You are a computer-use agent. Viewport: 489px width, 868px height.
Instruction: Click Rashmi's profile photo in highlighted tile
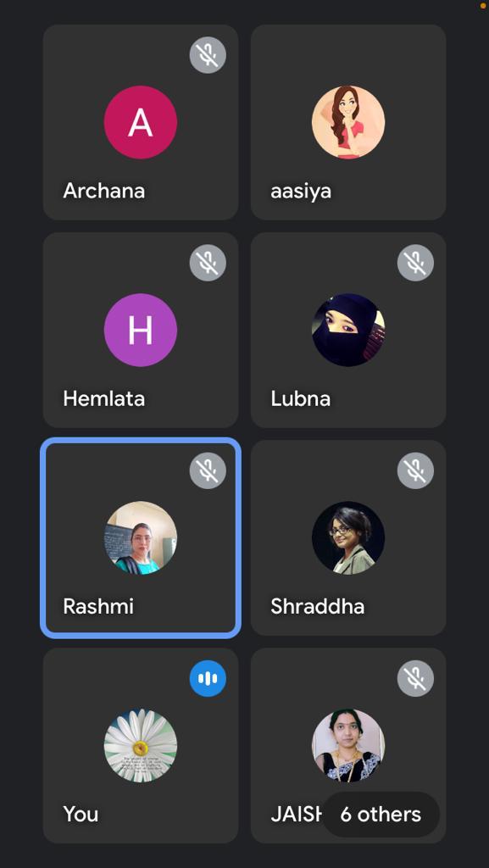click(141, 538)
